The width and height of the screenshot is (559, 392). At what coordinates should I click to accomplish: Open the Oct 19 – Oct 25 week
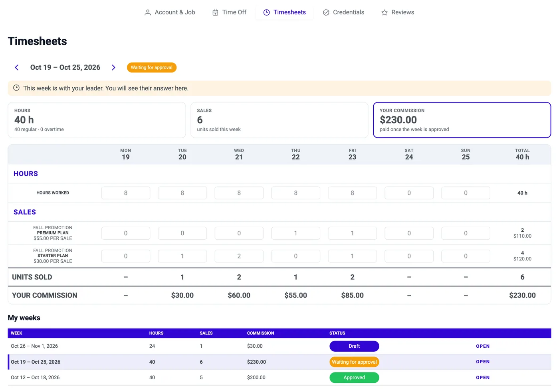pos(483,362)
